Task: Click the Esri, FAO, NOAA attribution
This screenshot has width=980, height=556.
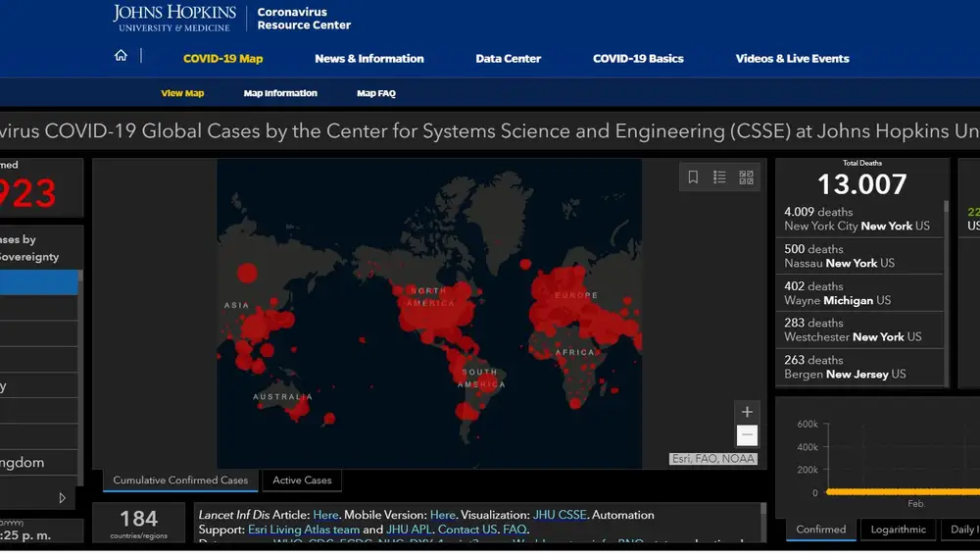Action: [x=713, y=459]
